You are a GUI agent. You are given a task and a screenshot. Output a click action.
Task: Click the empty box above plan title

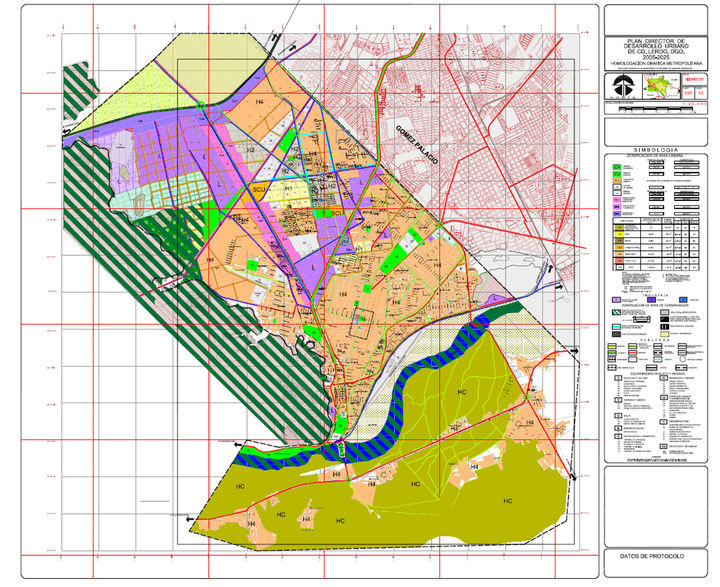(x=658, y=18)
